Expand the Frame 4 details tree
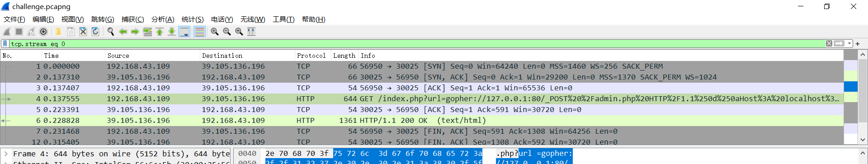 [6, 154]
